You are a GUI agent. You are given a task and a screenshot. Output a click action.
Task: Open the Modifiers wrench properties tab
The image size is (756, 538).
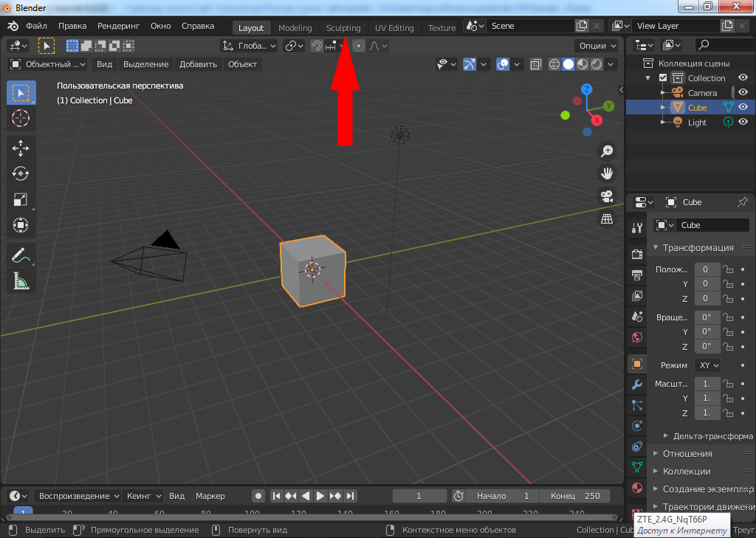pyautogui.click(x=636, y=384)
